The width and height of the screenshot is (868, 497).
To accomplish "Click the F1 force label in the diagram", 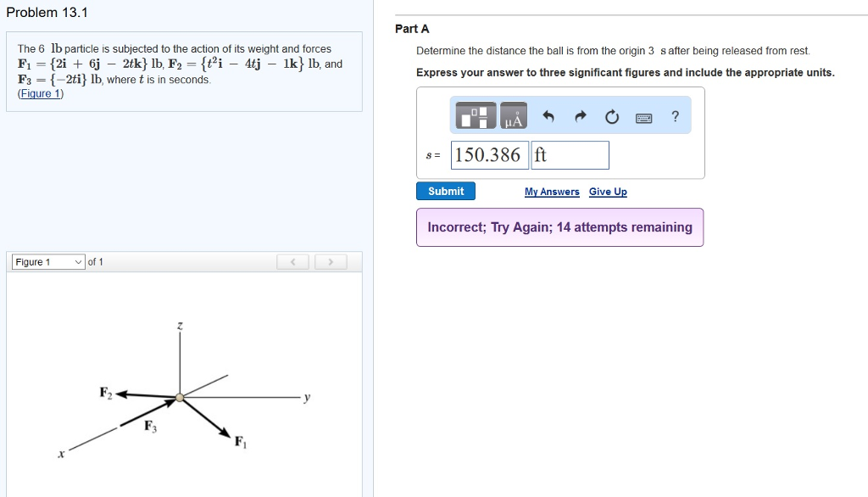I will pos(240,441).
